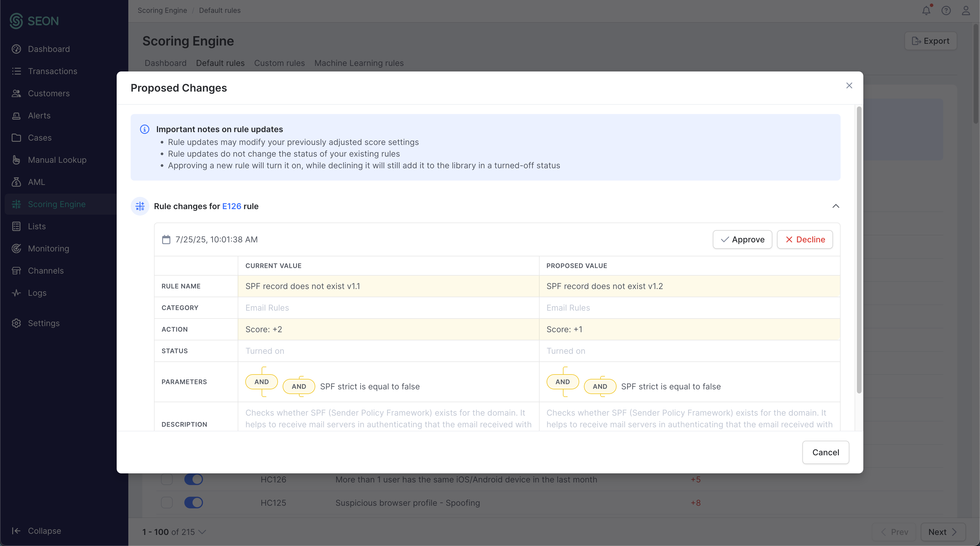The width and height of the screenshot is (980, 546).
Task: Click the info icon in notes banner
Action: (145, 129)
